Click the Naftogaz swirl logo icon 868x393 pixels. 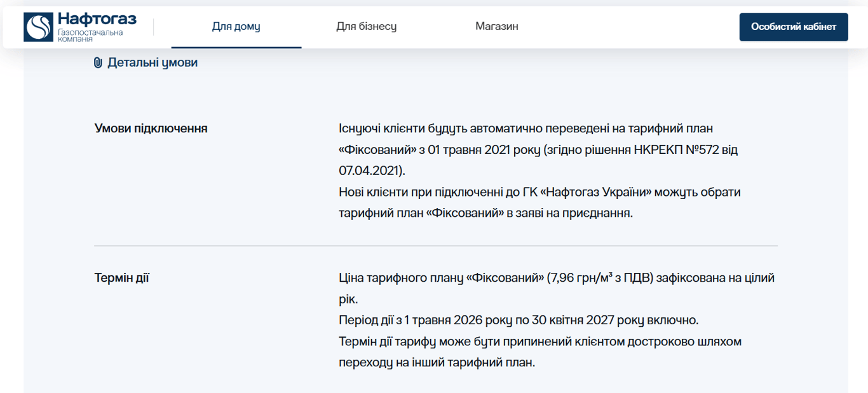[x=38, y=27]
